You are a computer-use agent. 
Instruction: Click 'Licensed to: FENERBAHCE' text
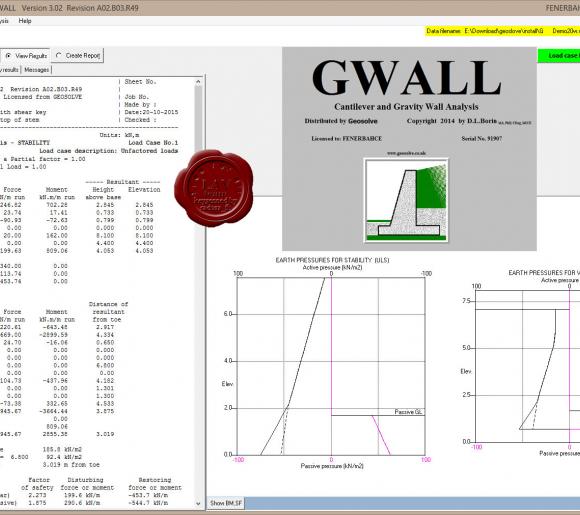coord(346,138)
